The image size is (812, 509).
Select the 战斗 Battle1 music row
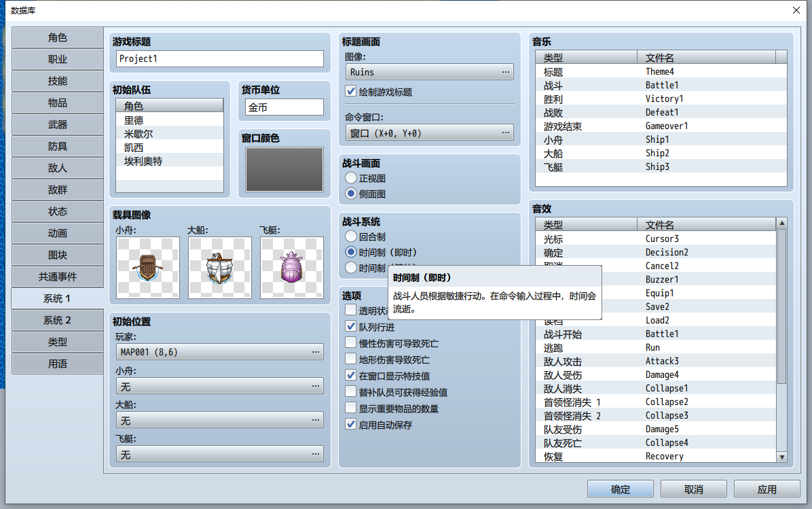tap(661, 85)
